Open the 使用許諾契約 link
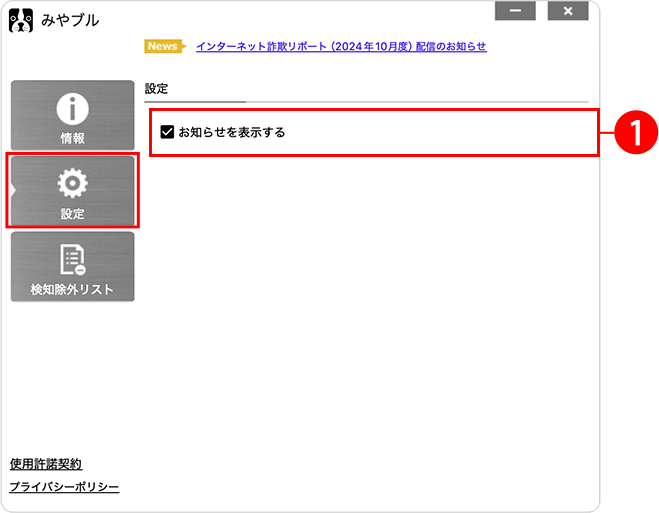The width and height of the screenshot is (659, 513). (x=45, y=464)
